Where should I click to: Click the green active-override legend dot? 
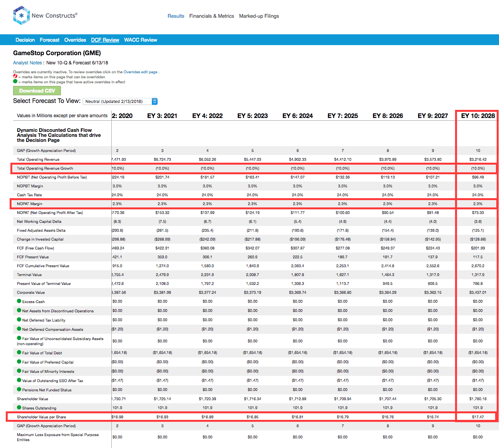click(15, 81)
